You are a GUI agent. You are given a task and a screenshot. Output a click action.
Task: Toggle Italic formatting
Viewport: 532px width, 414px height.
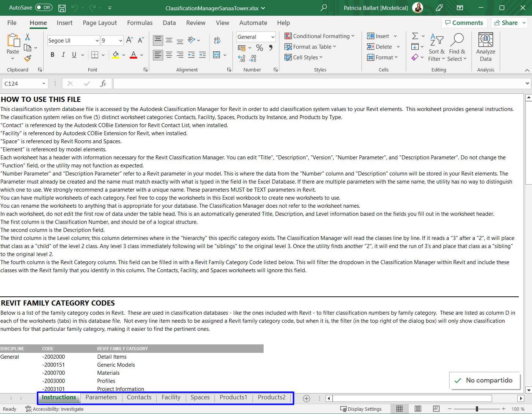63,55
